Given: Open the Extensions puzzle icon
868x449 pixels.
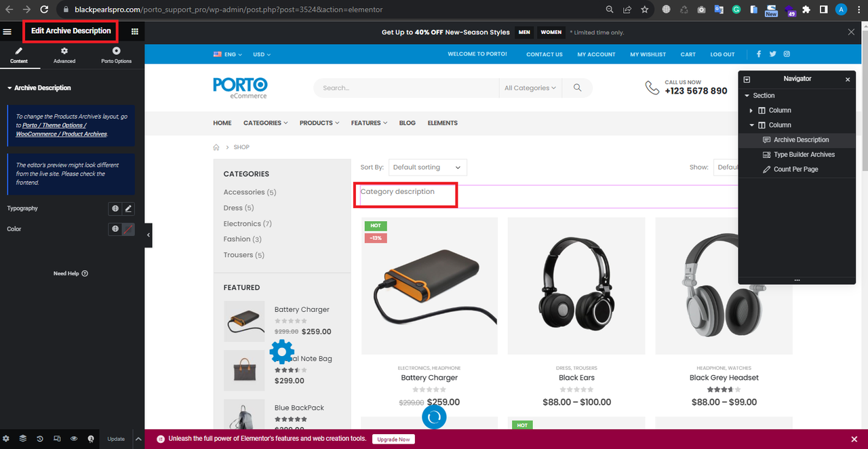Looking at the screenshot, I should (x=806, y=9).
